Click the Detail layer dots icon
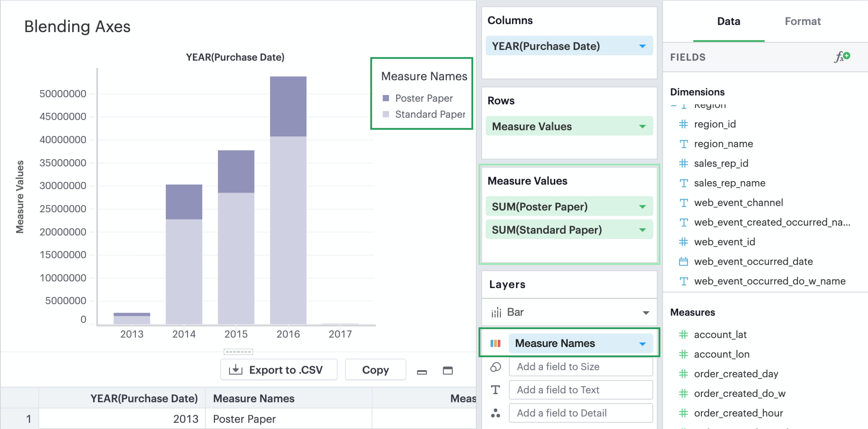 (495, 413)
